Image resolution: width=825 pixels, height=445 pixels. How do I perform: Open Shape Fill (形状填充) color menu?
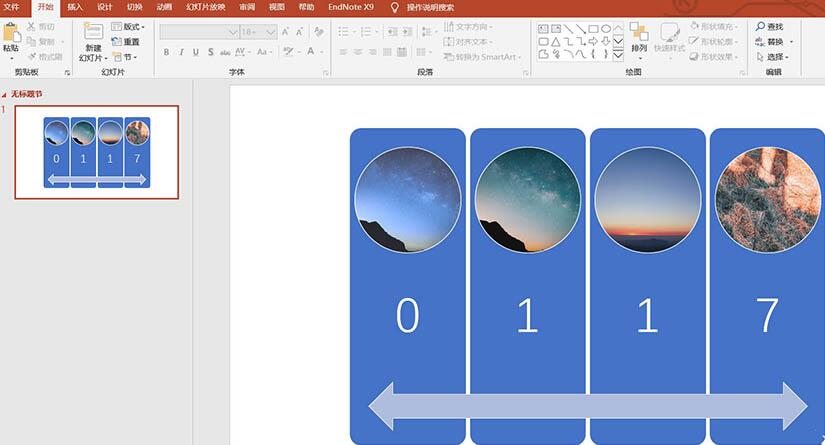(715, 26)
